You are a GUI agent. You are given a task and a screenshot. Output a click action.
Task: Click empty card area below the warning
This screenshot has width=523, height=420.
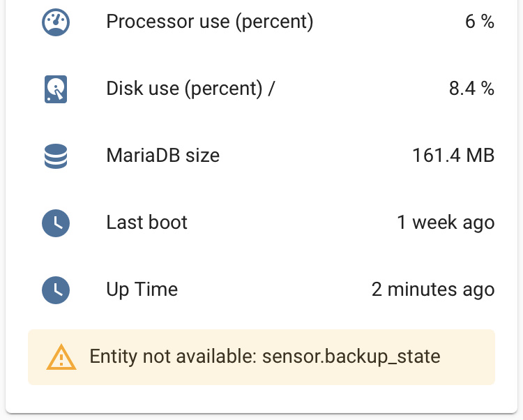pos(261,398)
